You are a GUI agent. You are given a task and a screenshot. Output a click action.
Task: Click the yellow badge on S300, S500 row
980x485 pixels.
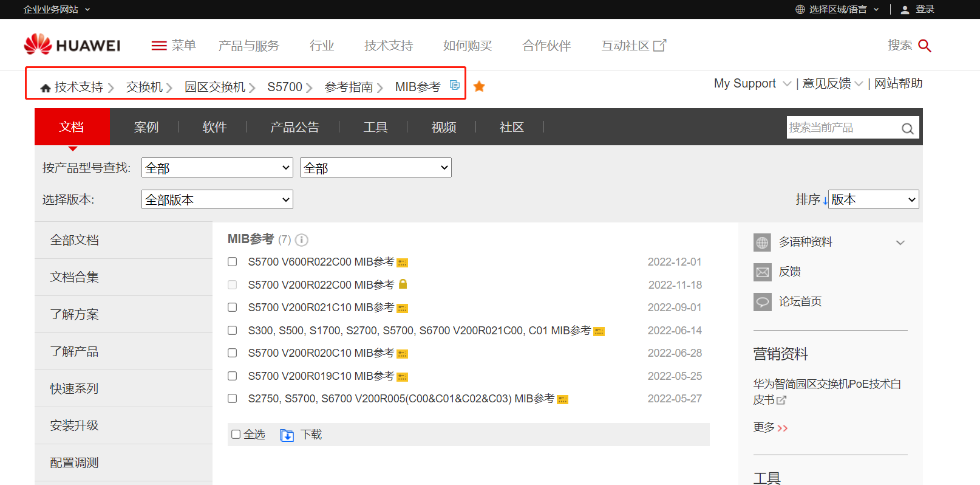point(599,331)
